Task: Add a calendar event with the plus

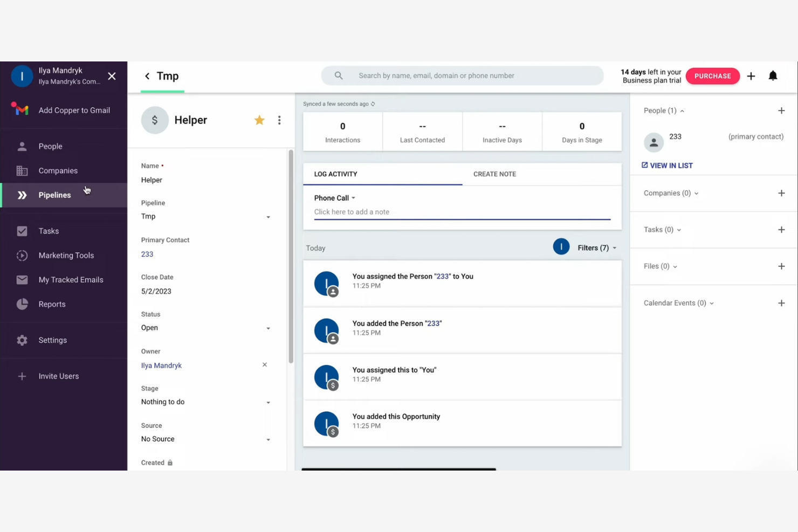Action: (781, 303)
